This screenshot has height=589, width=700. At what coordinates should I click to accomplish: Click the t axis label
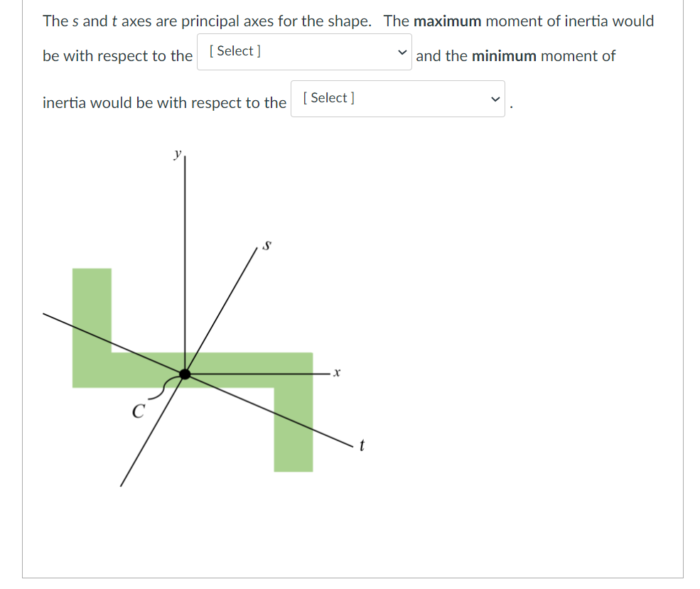[x=361, y=444]
